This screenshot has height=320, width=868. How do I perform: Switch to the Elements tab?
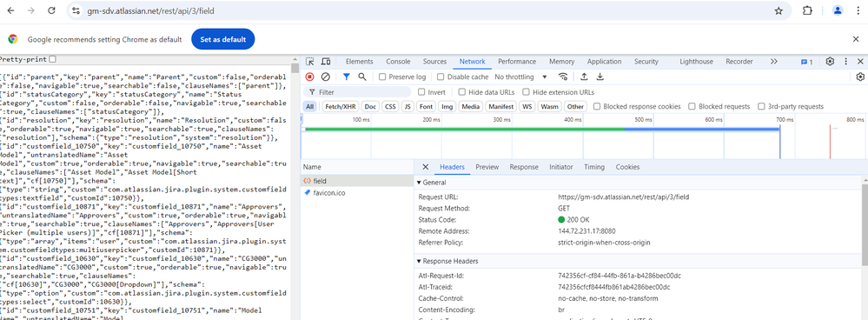pos(359,62)
